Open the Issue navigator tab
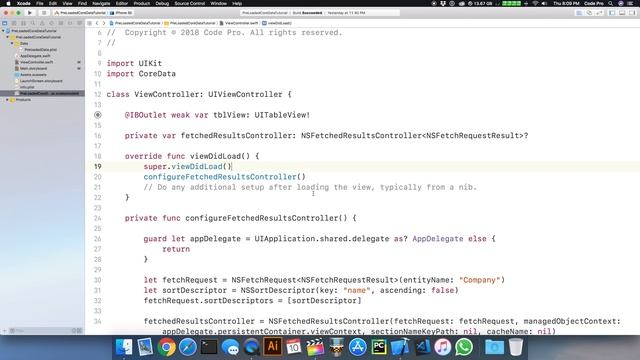 coord(42,23)
